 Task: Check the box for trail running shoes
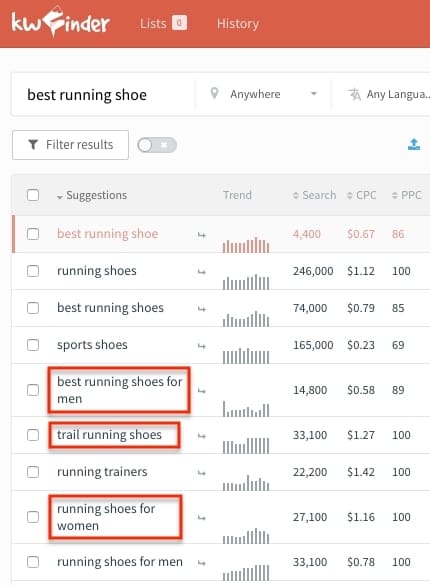33,435
